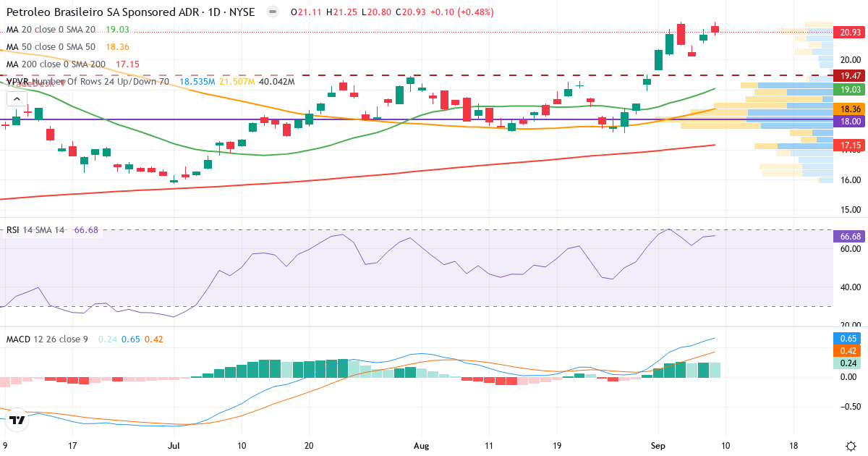Click the 18 date label on time axis

point(793,446)
